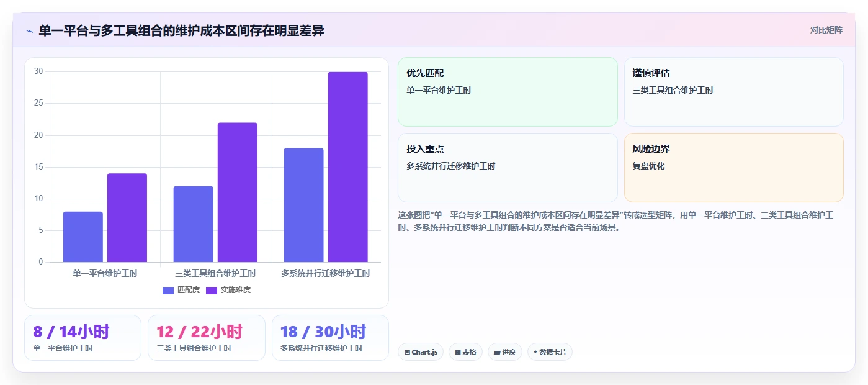Screen dimensions: 868x385
Task: Click the lightning icon beside the title
Action: coord(29,30)
